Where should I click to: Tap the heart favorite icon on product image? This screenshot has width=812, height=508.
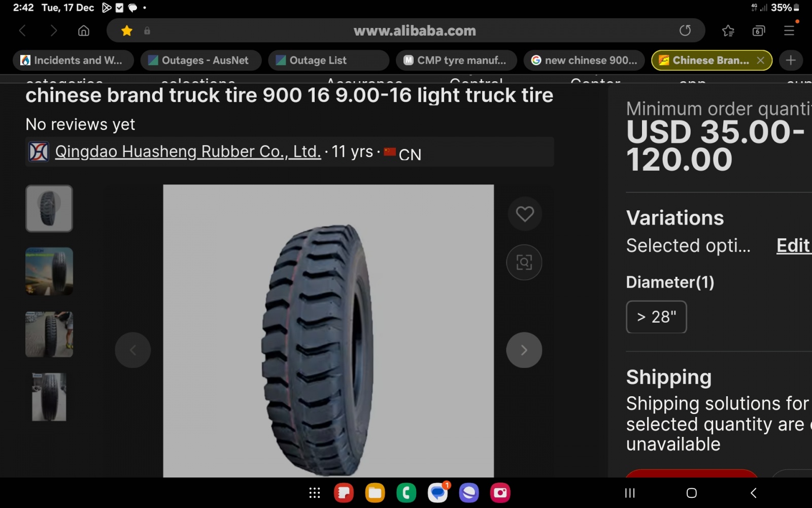point(525,214)
